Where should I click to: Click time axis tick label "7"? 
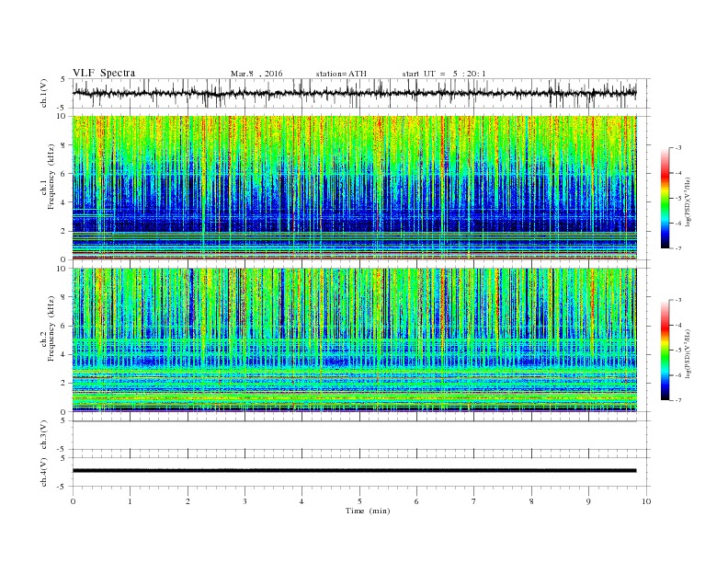coord(474,501)
